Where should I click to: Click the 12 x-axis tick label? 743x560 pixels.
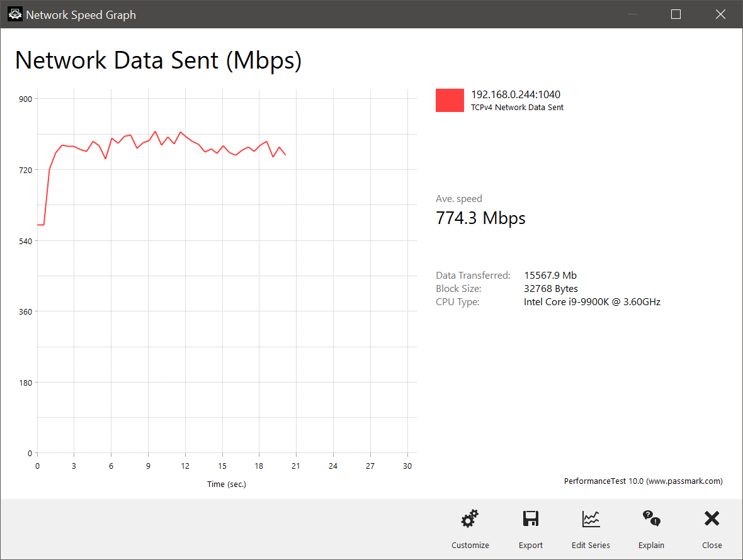point(184,466)
